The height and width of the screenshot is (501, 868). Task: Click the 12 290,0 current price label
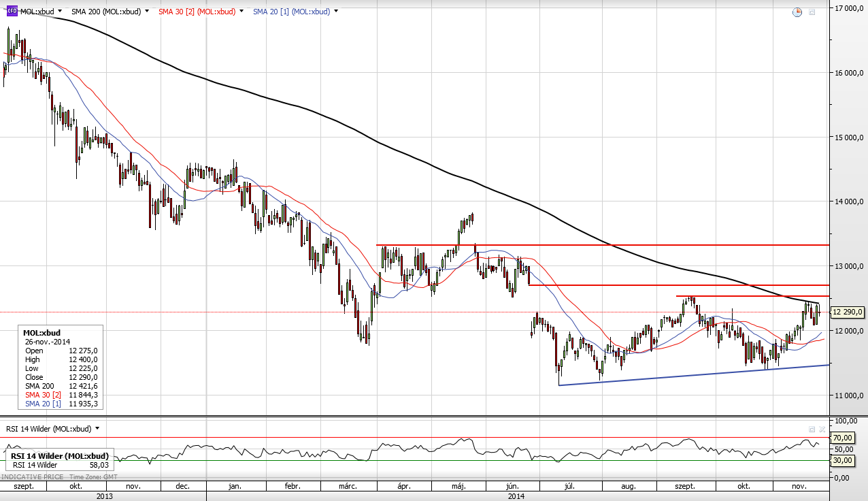[x=848, y=312]
